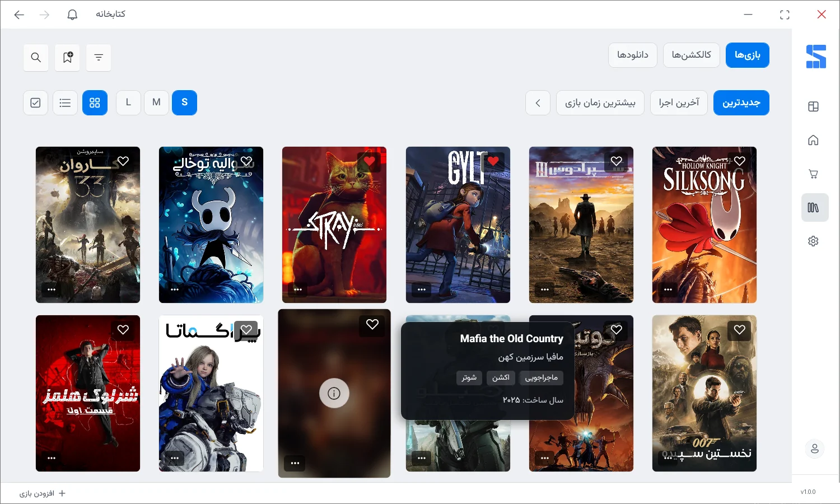Open settings gear in sidebar
This screenshot has height=504, width=840.
click(814, 241)
